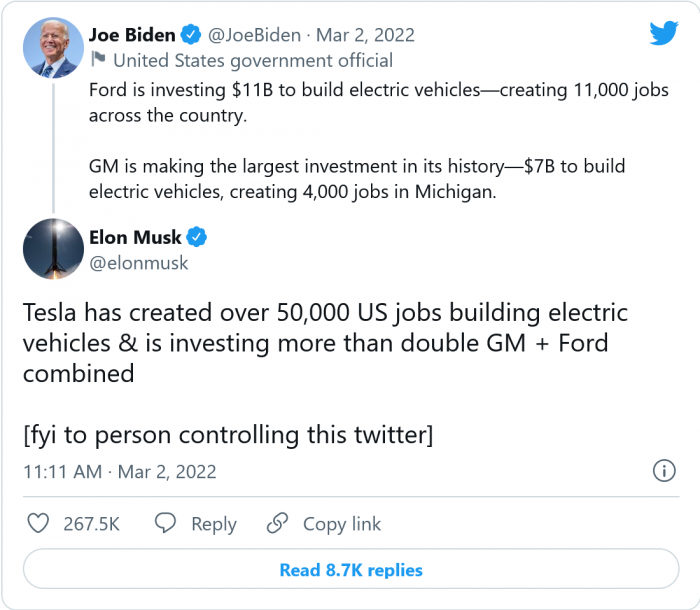Click Joe Biden's verified badge
700x610 pixels.
pyautogui.click(x=191, y=35)
